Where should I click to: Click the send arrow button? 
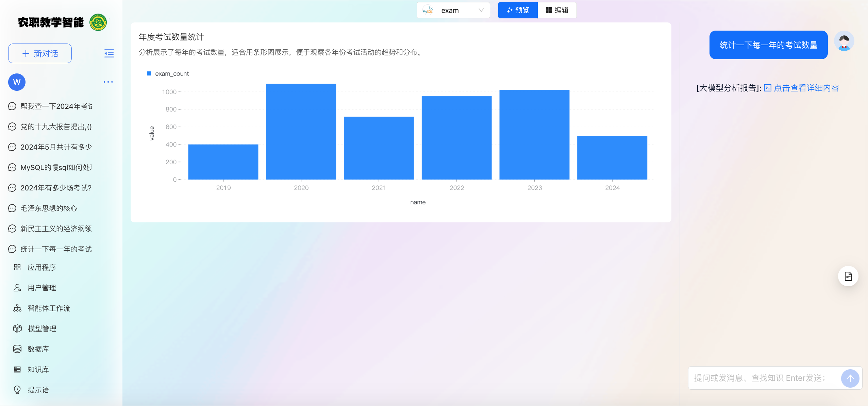pyautogui.click(x=850, y=378)
